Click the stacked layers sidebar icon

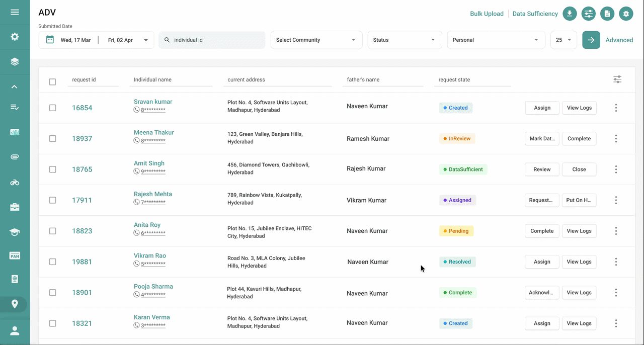click(x=15, y=62)
